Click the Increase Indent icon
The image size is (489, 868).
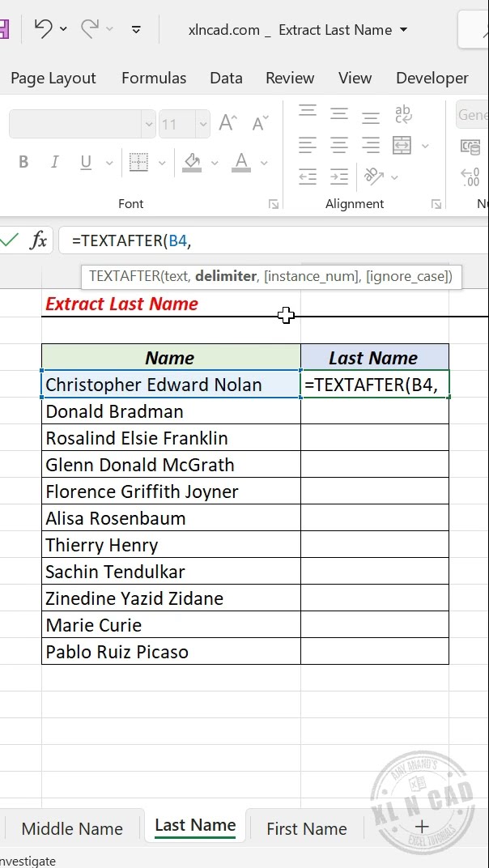pos(339,176)
